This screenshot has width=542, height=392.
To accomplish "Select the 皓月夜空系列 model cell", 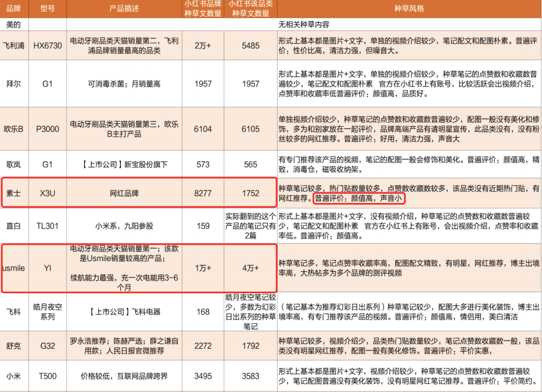I will [x=48, y=312].
